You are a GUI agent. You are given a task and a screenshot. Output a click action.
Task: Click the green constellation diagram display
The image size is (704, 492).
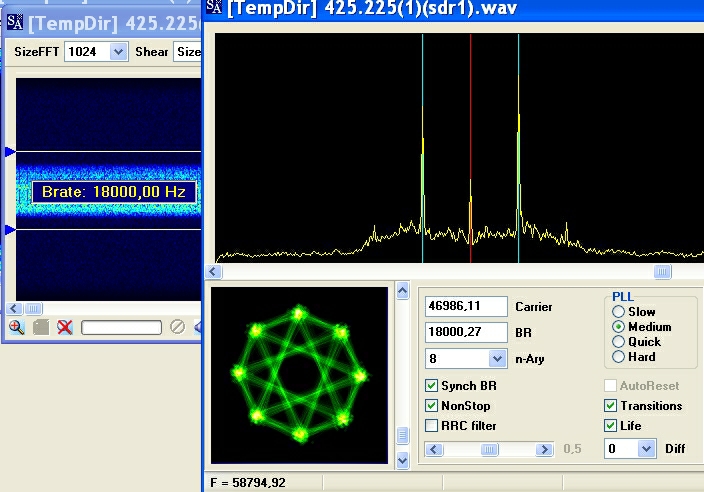click(x=299, y=375)
